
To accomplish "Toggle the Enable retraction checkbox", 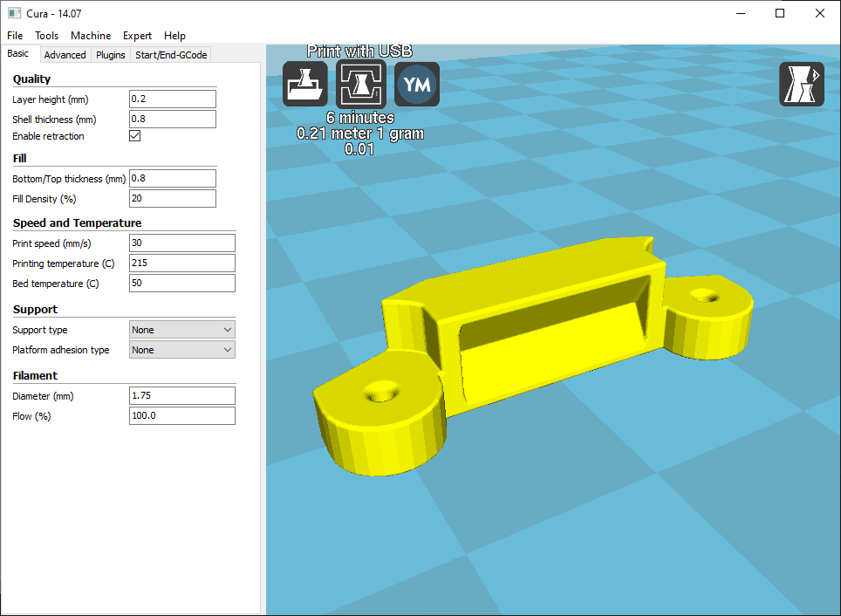I will (x=135, y=136).
